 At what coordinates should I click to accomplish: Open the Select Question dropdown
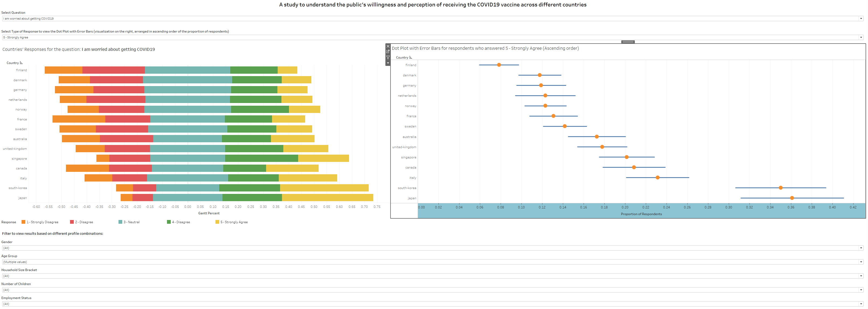(x=861, y=19)
